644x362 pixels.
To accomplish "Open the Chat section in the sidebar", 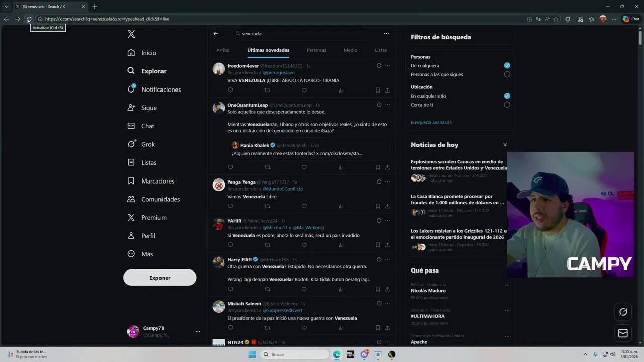I will [x=141, y=126].
